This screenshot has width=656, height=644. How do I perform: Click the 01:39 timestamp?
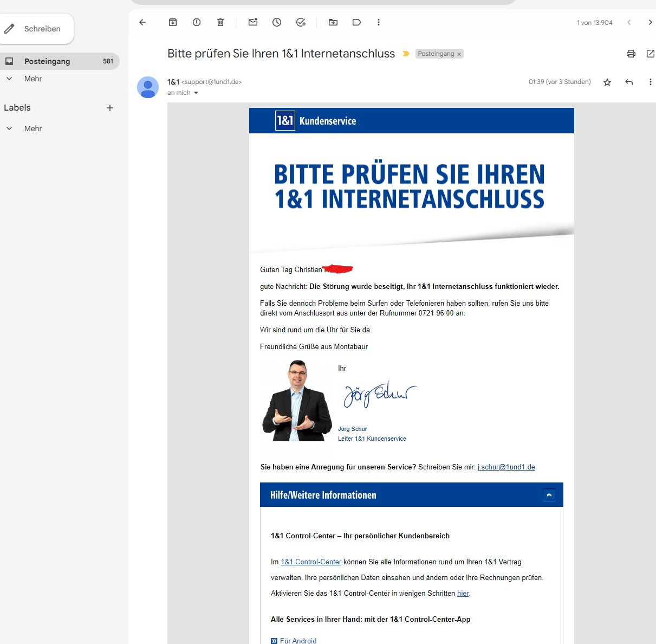click(560, 82)
